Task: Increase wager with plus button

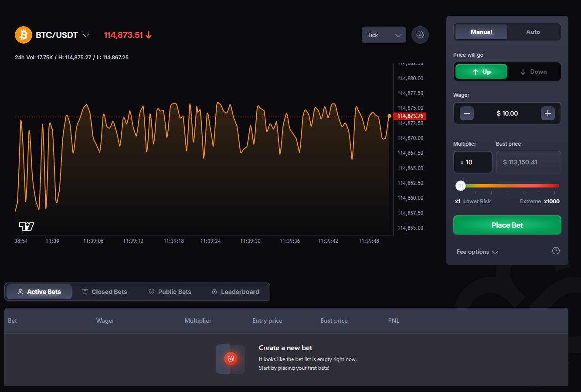Action: 548,113
